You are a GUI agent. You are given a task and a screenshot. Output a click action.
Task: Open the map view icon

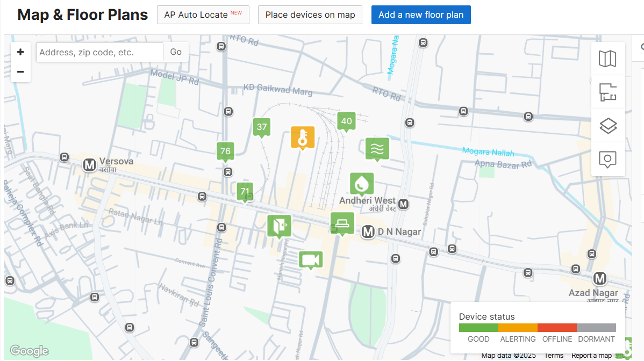pyautogui.click(x=607, y=59)
